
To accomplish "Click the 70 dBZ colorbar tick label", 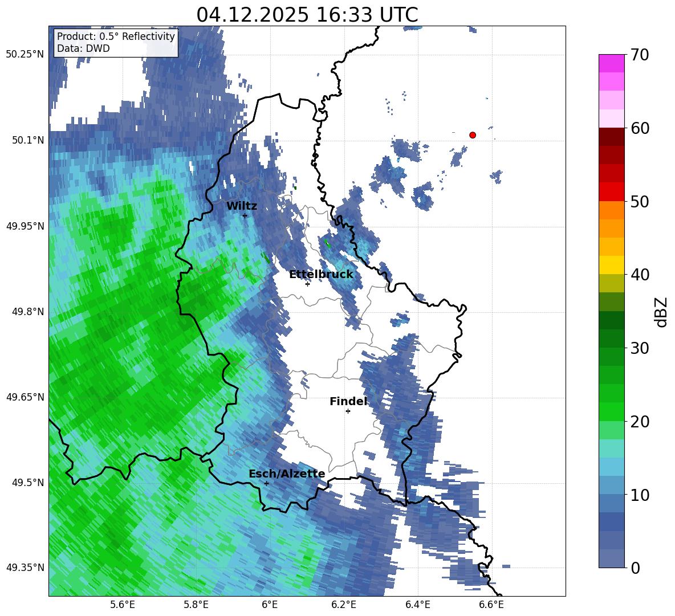I will pos(640,55).
